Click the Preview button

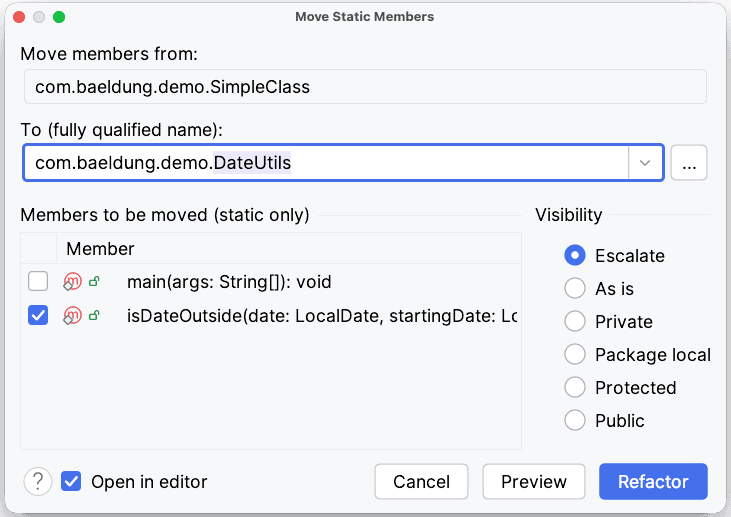tap(534, 481)
